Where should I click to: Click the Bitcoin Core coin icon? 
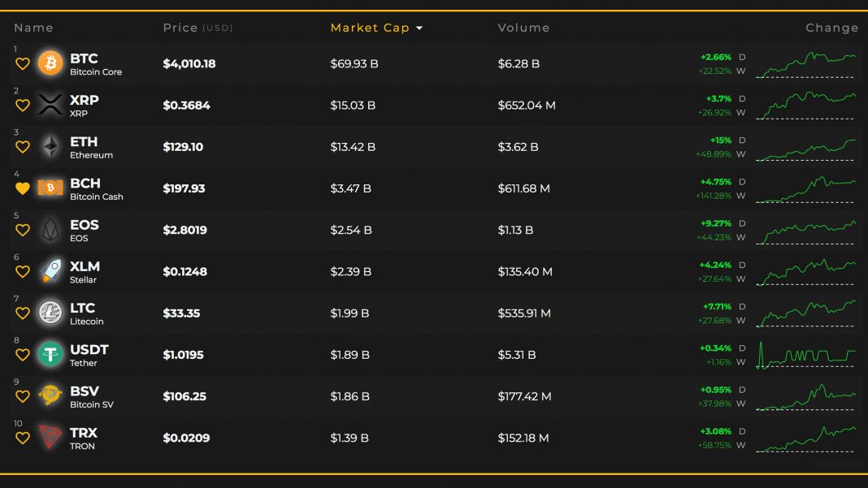coord(50,63)
